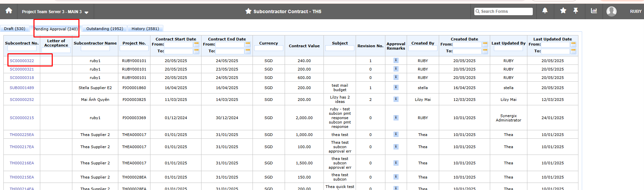Screen dimensions: 644x190
Task: Sort by Contract Value column header
Action: (304, 46)
